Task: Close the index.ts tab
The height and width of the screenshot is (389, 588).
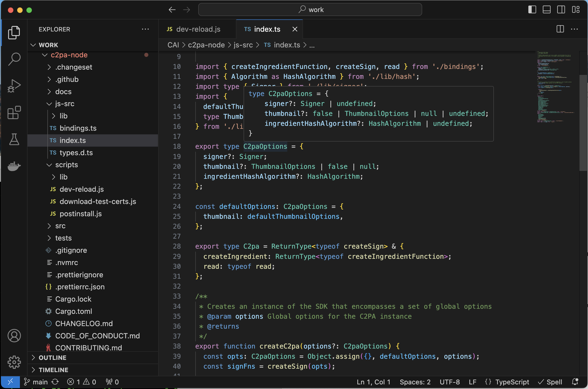Action: pos(295,29)
